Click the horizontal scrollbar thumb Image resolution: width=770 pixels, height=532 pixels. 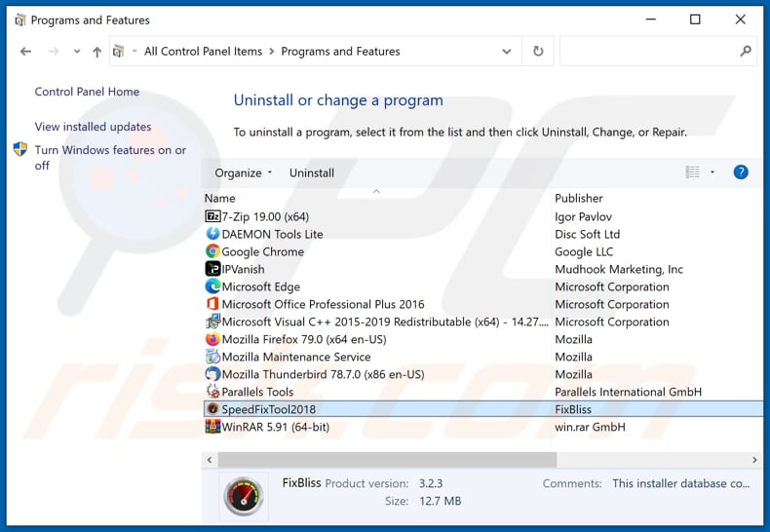point(387,460)
